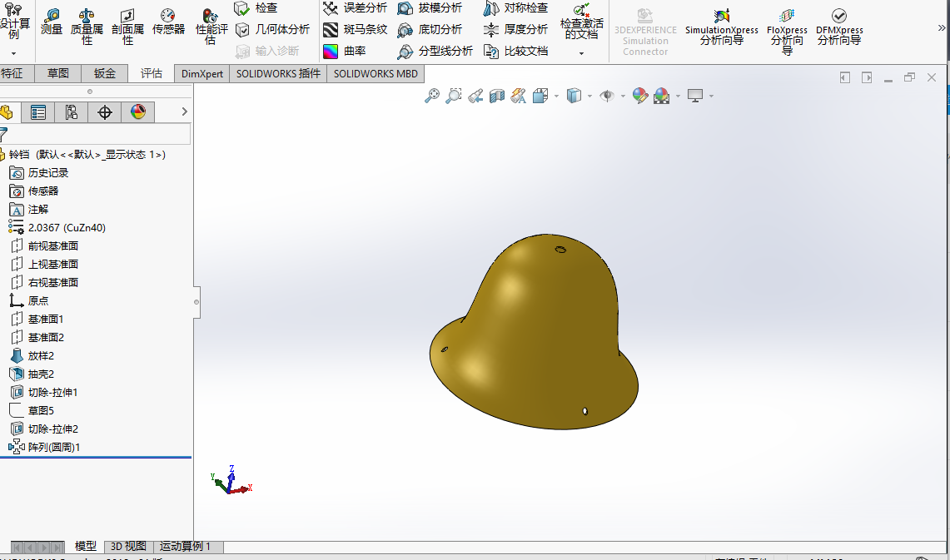Screen dimensions: 950x560
Task: Launch FloXpress 分析向导
Action: click(787, 32)
